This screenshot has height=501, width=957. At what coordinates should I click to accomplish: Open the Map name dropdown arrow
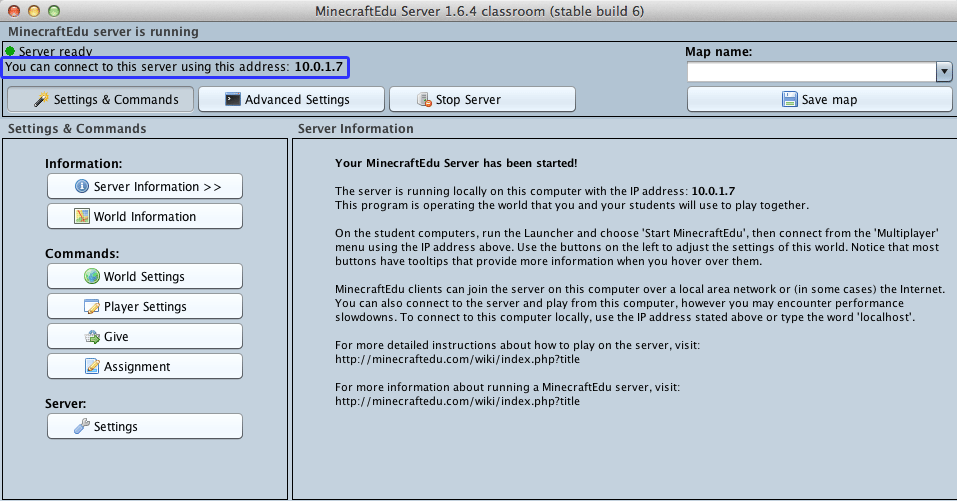pos(944,71)
